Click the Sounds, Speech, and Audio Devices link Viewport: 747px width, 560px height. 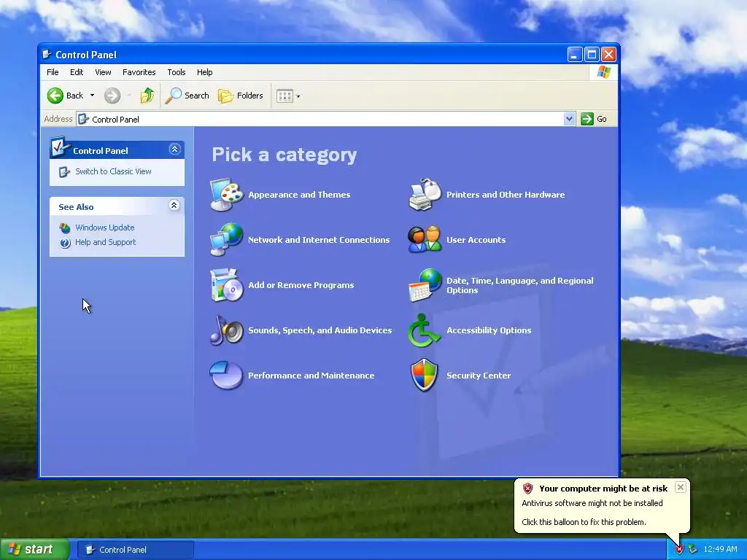[320, 330]
